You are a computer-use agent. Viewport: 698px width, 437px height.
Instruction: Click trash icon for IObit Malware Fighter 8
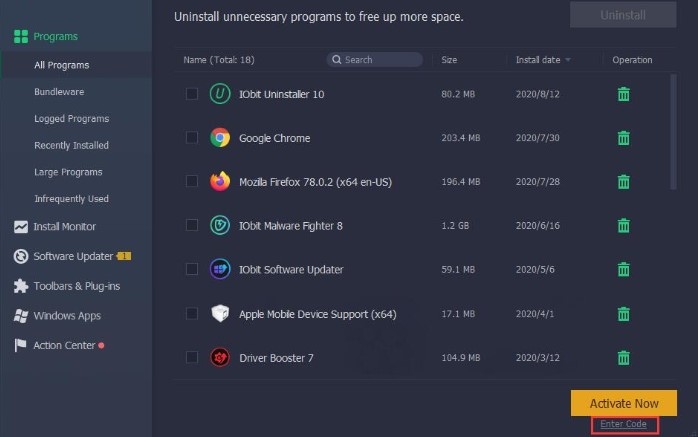pos(624,226)
